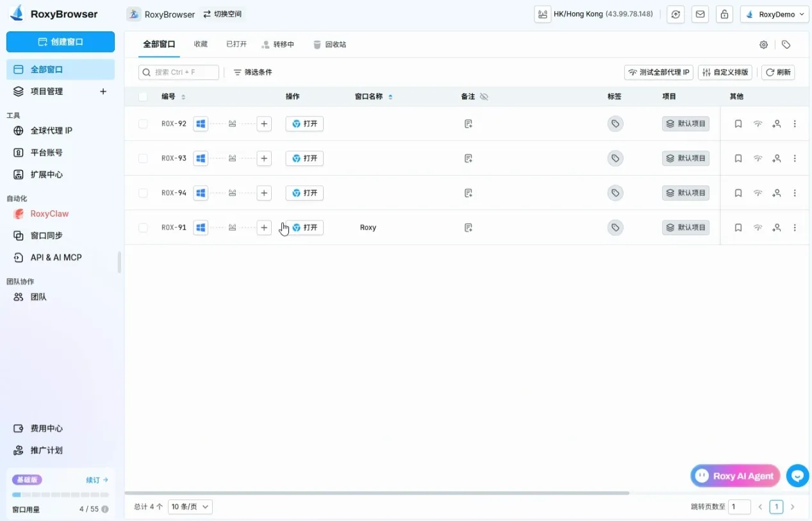Open the 10 条/页 page size dropdown

tap(190, 507)
